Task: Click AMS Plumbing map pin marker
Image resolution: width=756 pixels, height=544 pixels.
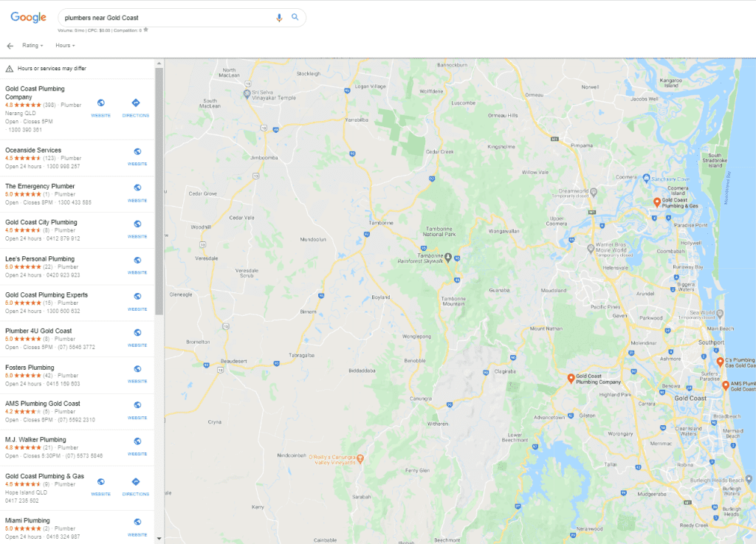Action: coord(726,385)
